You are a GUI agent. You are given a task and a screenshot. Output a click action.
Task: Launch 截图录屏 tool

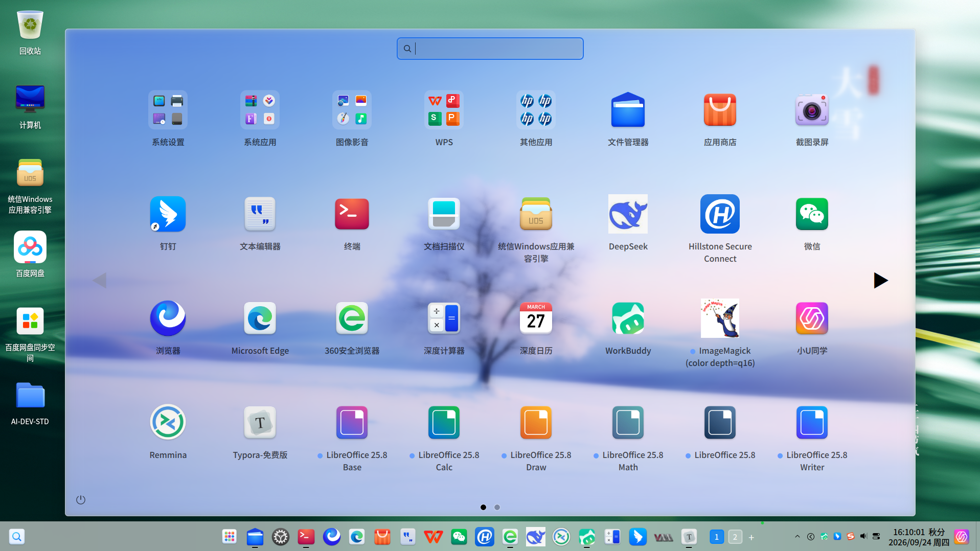pyautogui.click(x=812, y=110)
